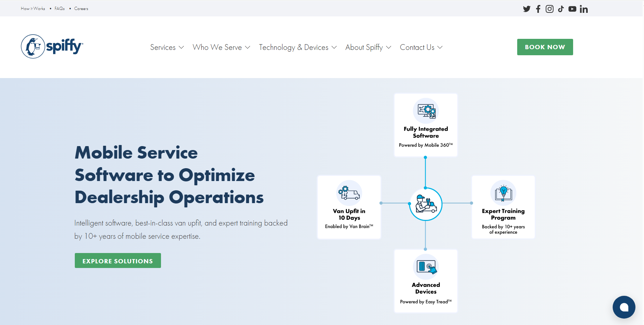
Task: Click the central mechanic with van icon
Action: click(426, 204)
